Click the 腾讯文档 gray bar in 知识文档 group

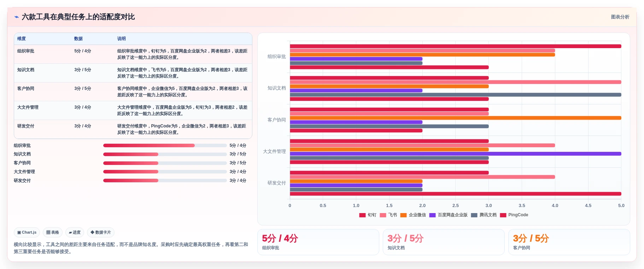(456, 95)
